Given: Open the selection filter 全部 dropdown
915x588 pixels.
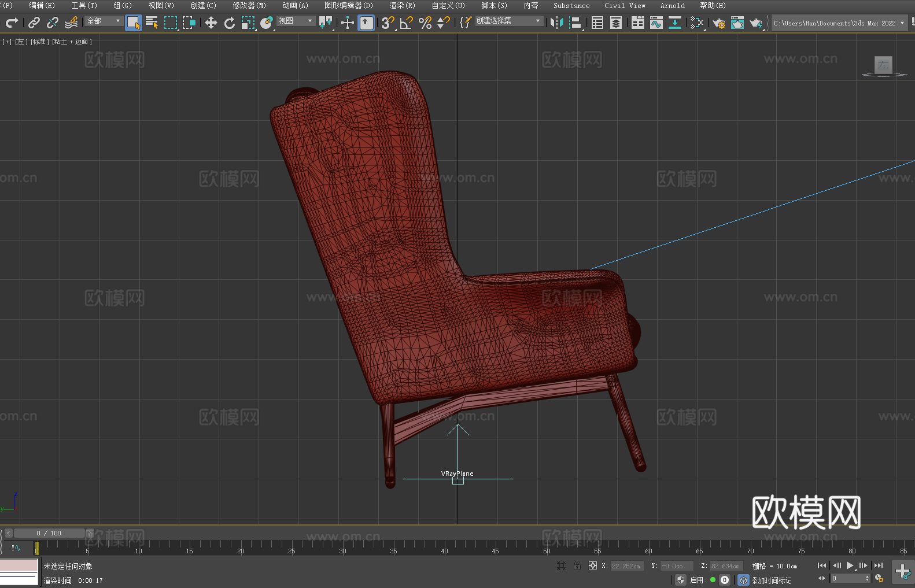Looking at the screenshot, I should tap(104, 21).
